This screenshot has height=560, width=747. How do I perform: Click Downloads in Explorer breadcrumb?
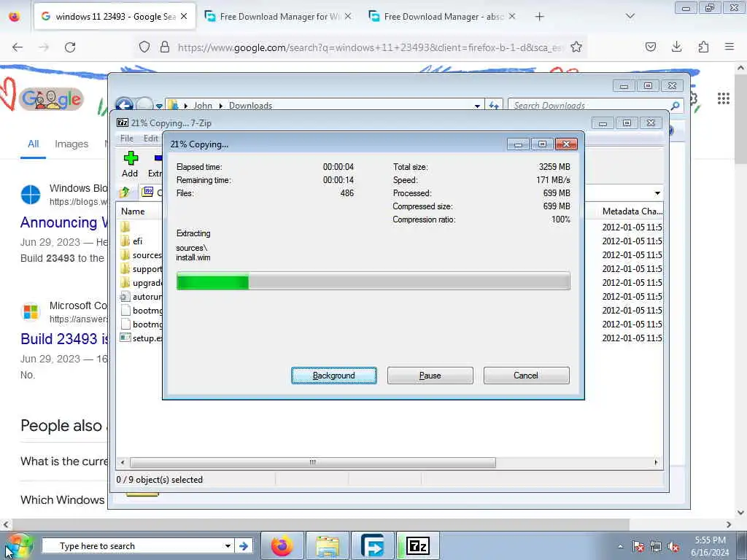pyautogui.click(x=251, y=105)
